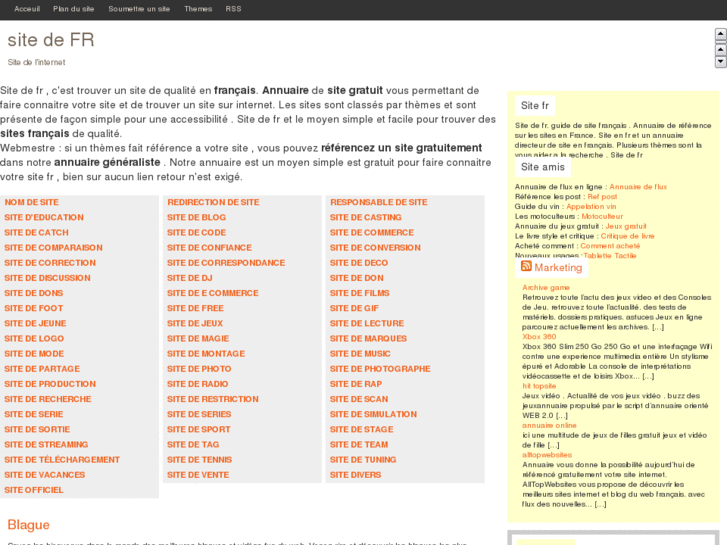
Task: Open SITE DE CODE category
Action: pos(197,232)
